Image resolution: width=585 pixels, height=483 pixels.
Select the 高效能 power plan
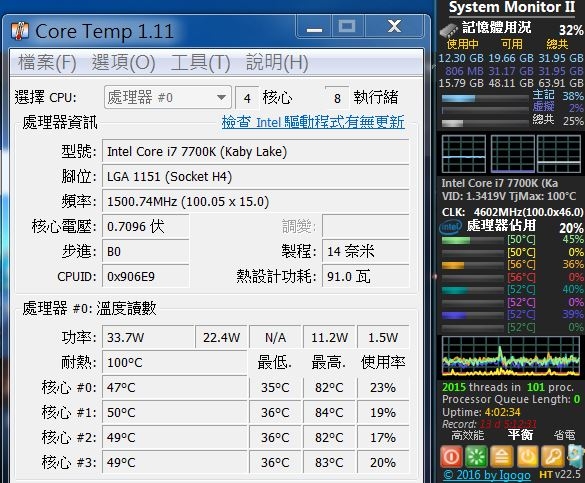coord(467,435)
